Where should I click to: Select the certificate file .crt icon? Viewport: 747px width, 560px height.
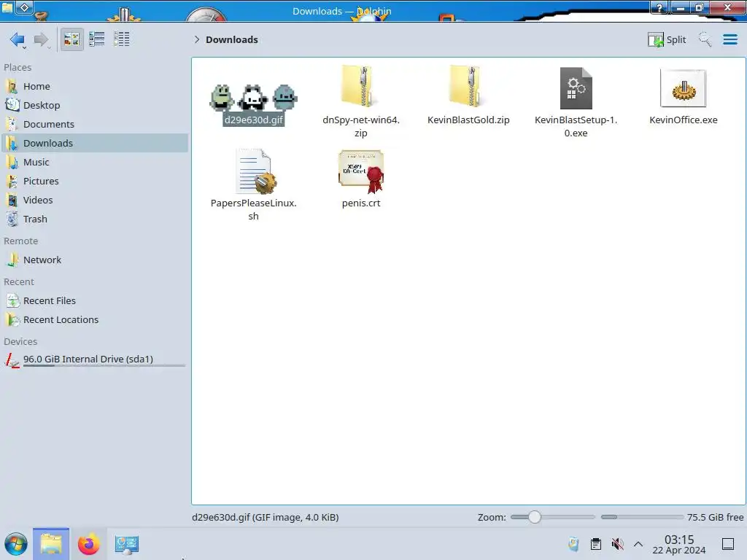click(x=361, y=171)
